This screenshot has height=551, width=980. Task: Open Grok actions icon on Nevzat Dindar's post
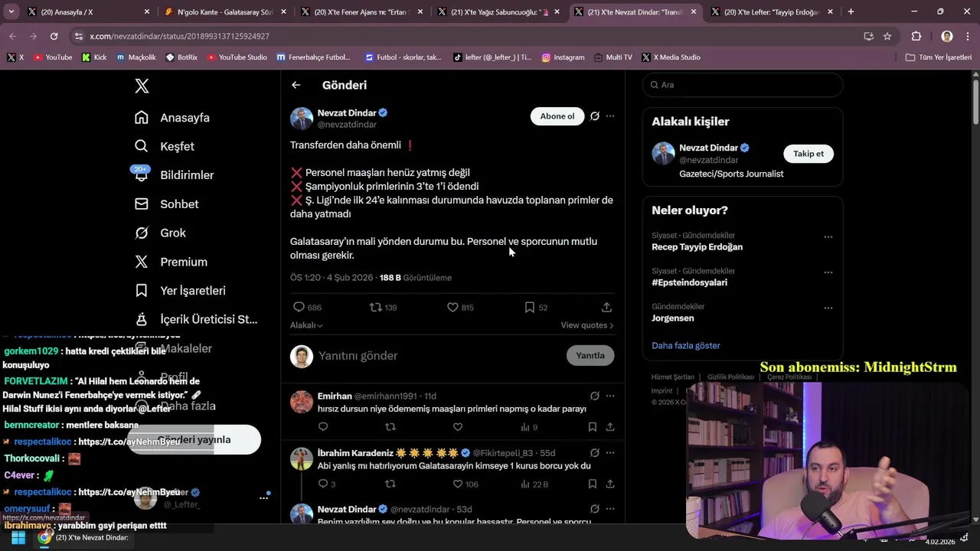(595, 116)
